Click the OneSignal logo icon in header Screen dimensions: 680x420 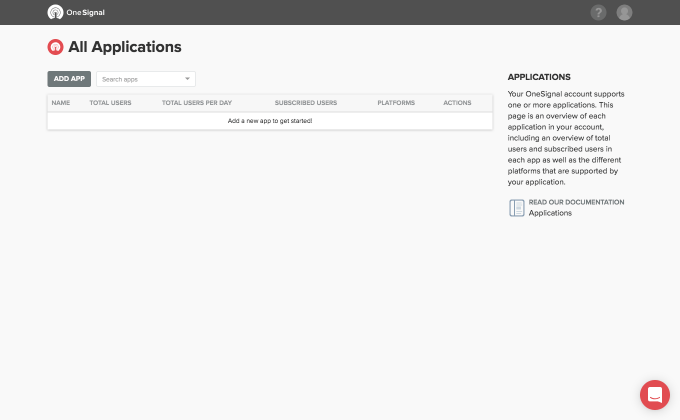tap(55, 12)
